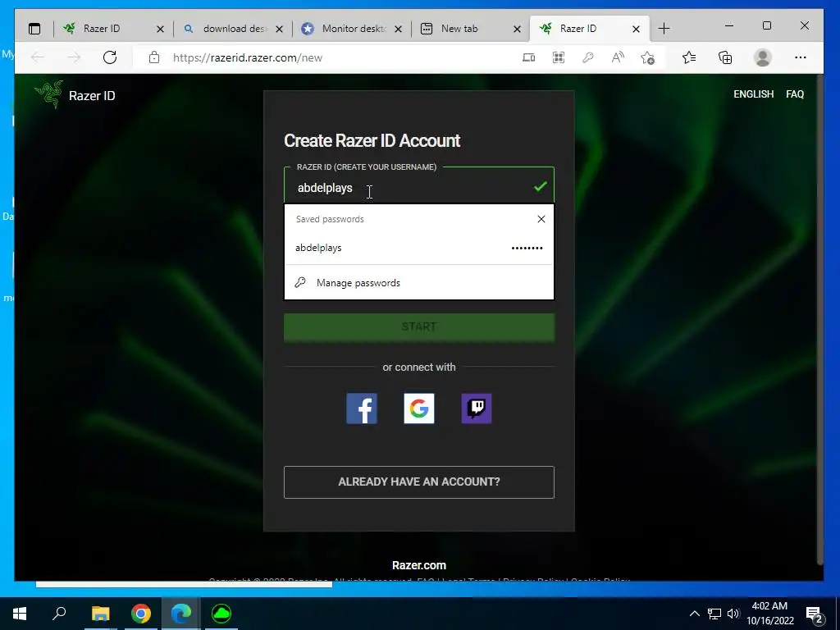View site information lock icon
The height and width of the screenshot is (630, 840).
point(154,57)
